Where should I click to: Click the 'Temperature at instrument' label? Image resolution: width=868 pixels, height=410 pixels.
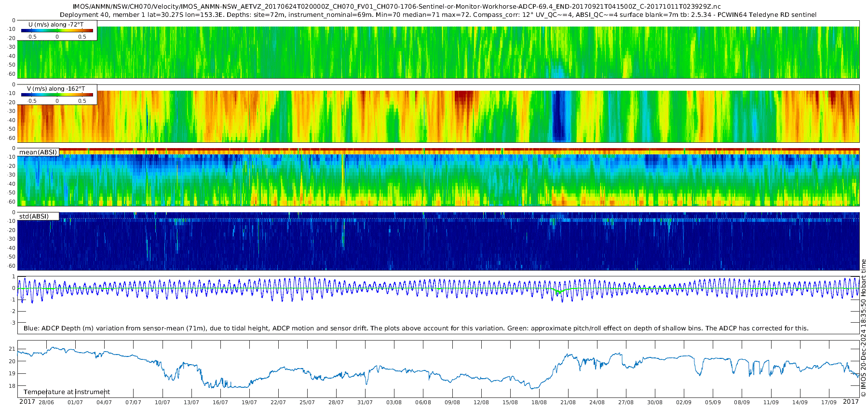coord(67,392)
